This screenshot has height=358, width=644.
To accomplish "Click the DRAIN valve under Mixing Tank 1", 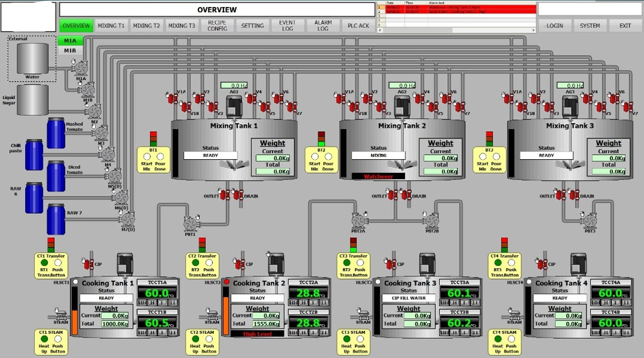I will pyautogui.click(x=238, y=196).
